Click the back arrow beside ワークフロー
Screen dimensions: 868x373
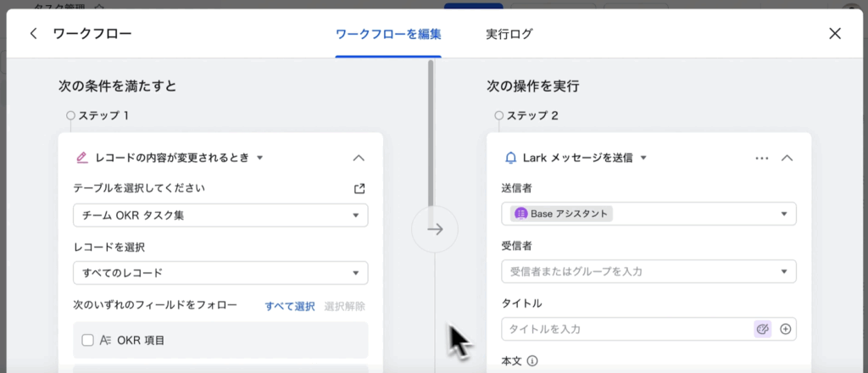(x=34, y=34)
